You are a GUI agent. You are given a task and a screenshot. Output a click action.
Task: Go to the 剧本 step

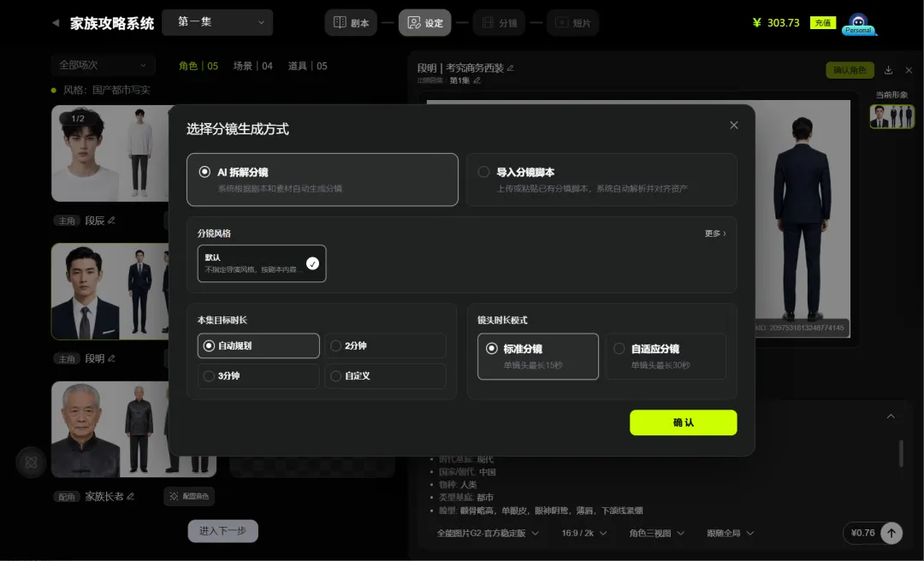(x=351, y=23)
